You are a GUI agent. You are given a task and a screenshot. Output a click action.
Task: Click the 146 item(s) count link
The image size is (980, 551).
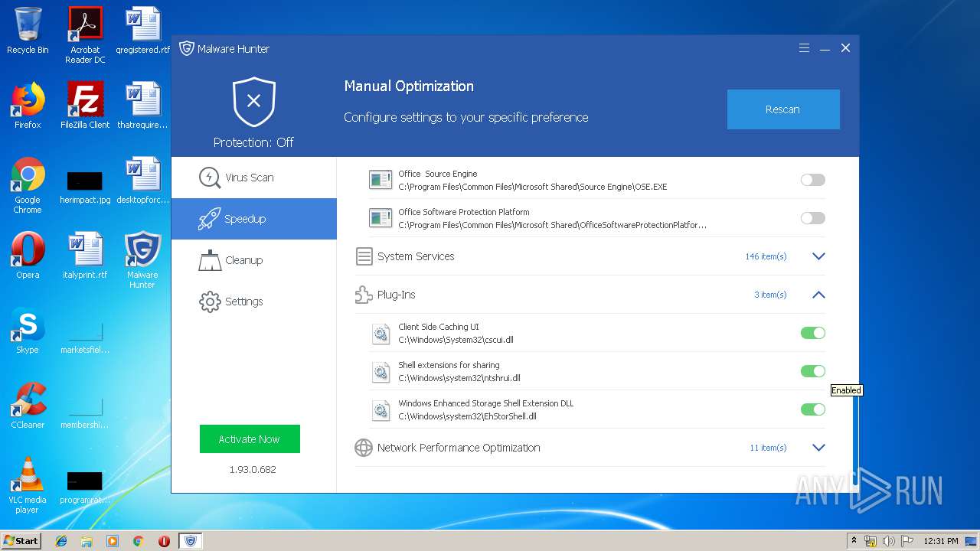point(766,256)
